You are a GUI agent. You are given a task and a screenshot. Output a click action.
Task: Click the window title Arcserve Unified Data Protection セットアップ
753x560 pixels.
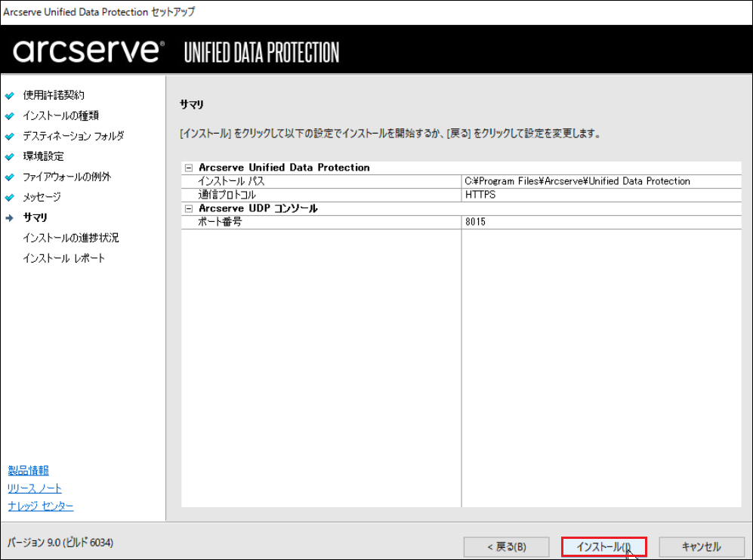(x=99, y=12)
